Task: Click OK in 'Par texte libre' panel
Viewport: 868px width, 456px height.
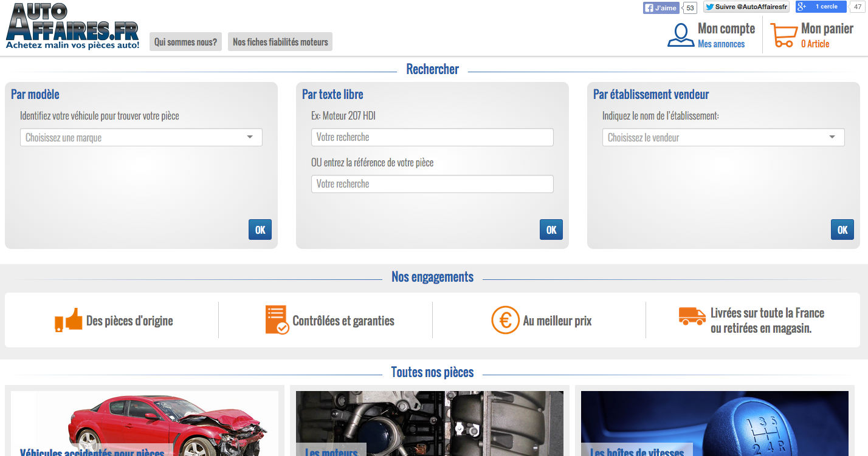Action: (551, 230)
